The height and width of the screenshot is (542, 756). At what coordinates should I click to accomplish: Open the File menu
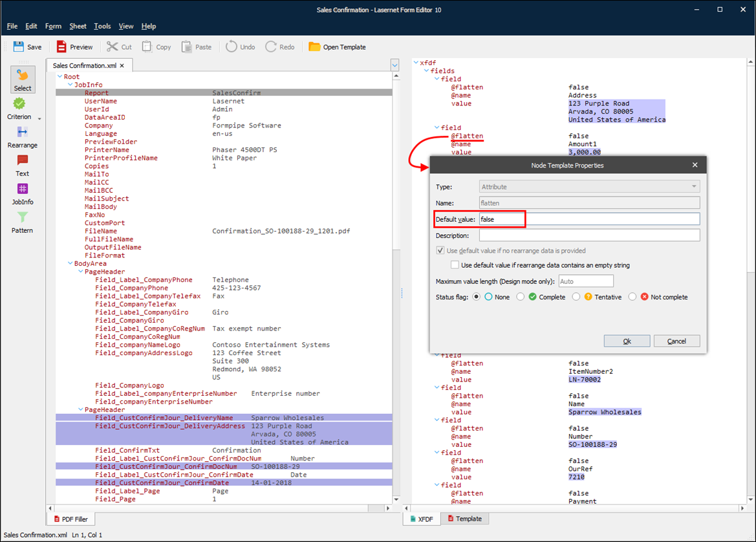12,26
